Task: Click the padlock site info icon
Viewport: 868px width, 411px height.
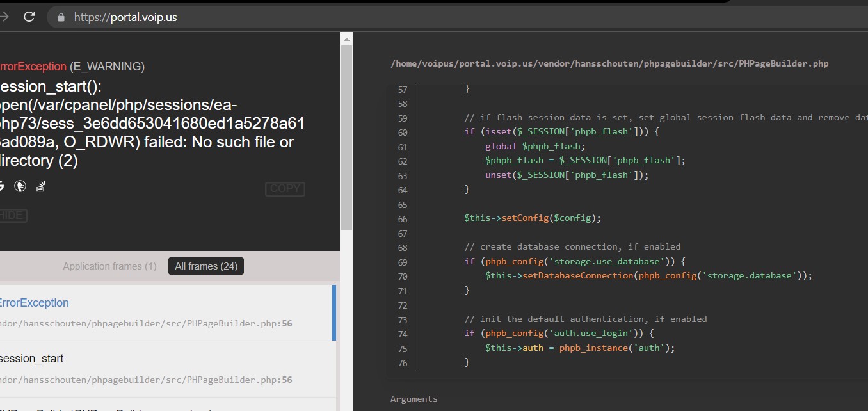Action: pyautogui.click(x=61, y=17)
